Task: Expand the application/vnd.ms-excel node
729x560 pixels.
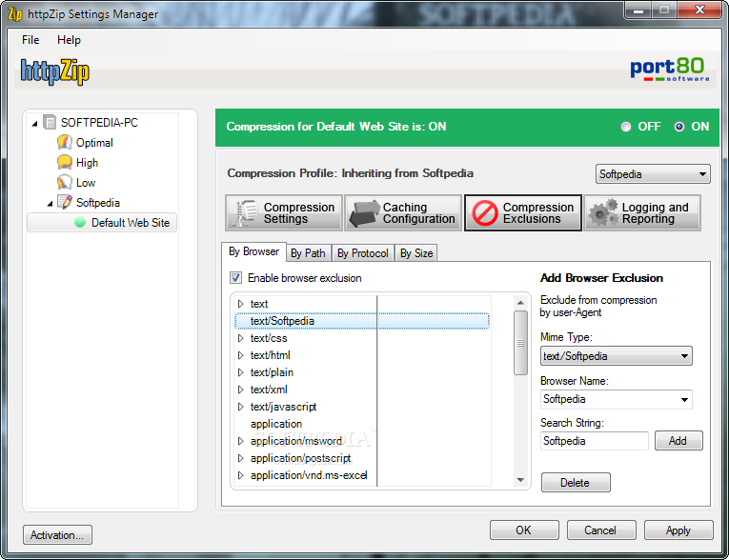Action: 240,475
